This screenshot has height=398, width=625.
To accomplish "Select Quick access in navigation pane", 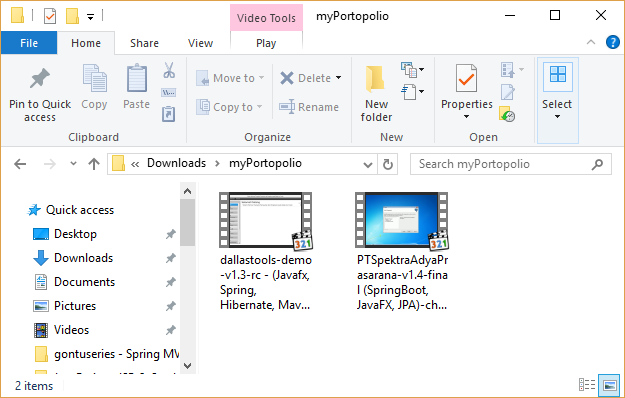I will click(71, 210).
